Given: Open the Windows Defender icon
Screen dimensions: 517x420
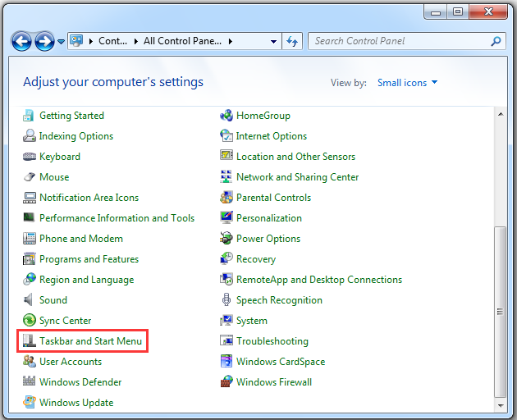Looking at the screenshot, I should [29, 382].
